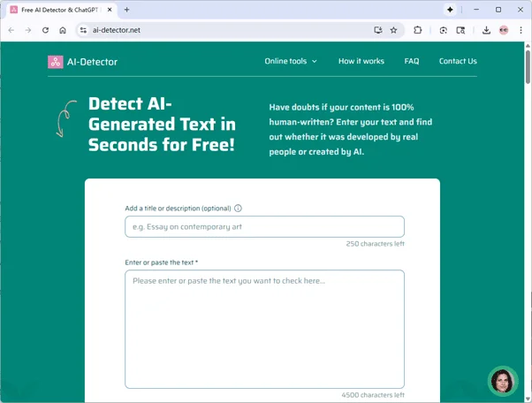
Task: Close the Free AI Detector tab
Action: click(x=110, y=10)
